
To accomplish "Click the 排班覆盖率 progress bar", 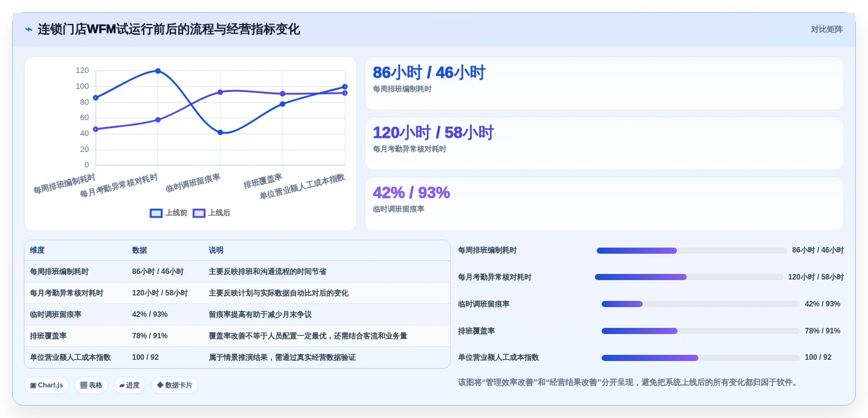I will (701, 331).
